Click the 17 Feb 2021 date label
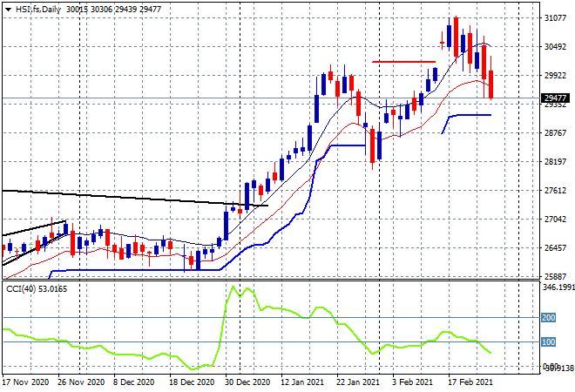The image size is (575, 392). (470, 382)
